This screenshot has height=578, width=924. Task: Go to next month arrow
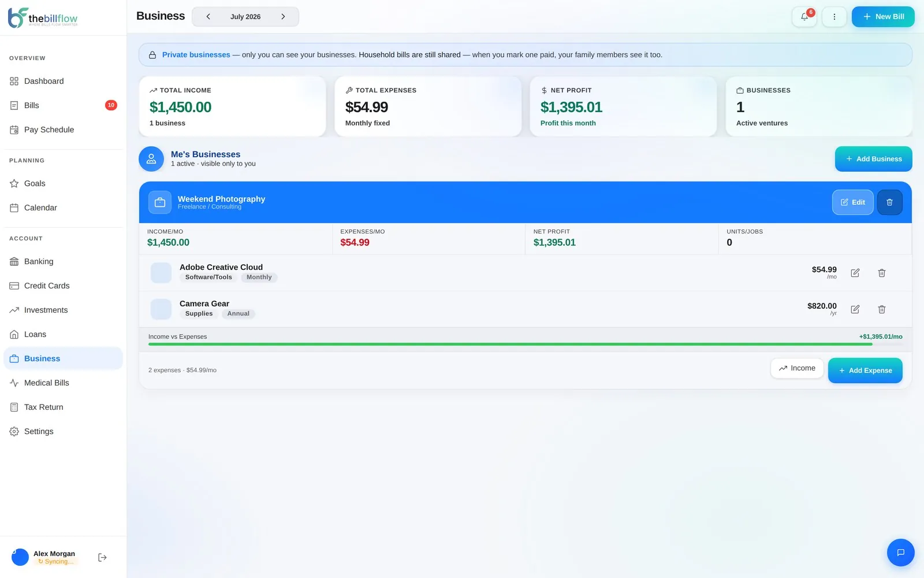tap(283, 17)
